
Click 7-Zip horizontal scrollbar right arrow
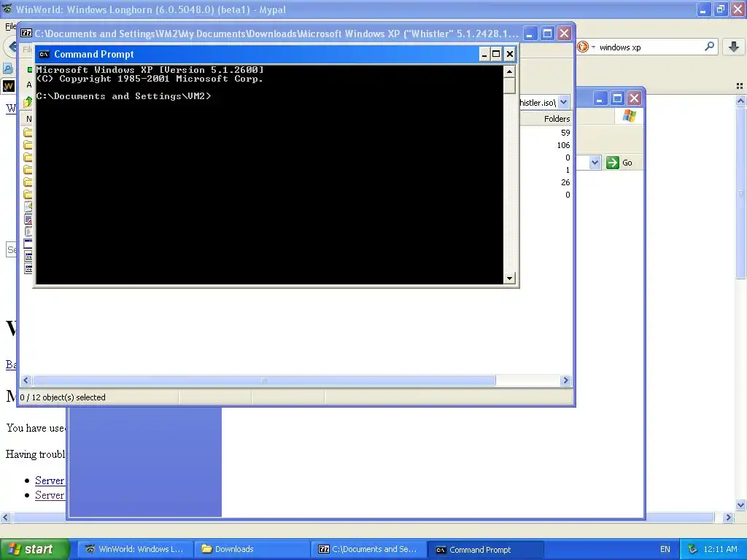coord(565,380)
